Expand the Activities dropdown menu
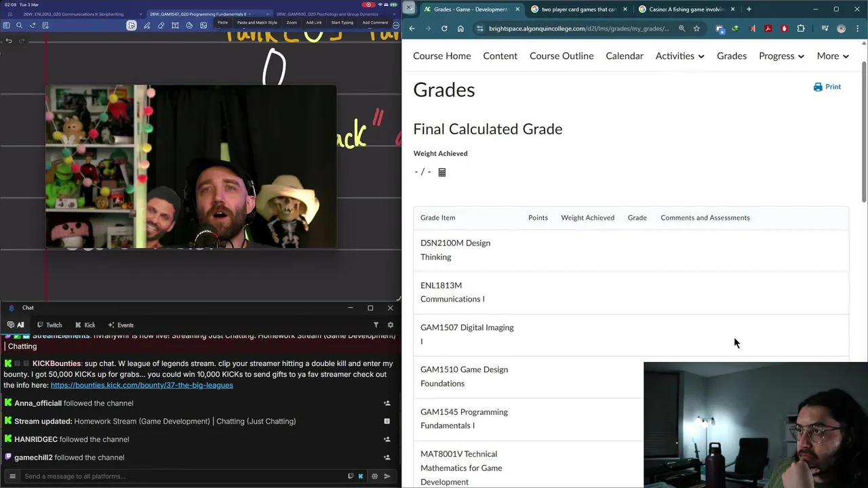This screenshot has width=868, height=488. (x=680, y=56)
